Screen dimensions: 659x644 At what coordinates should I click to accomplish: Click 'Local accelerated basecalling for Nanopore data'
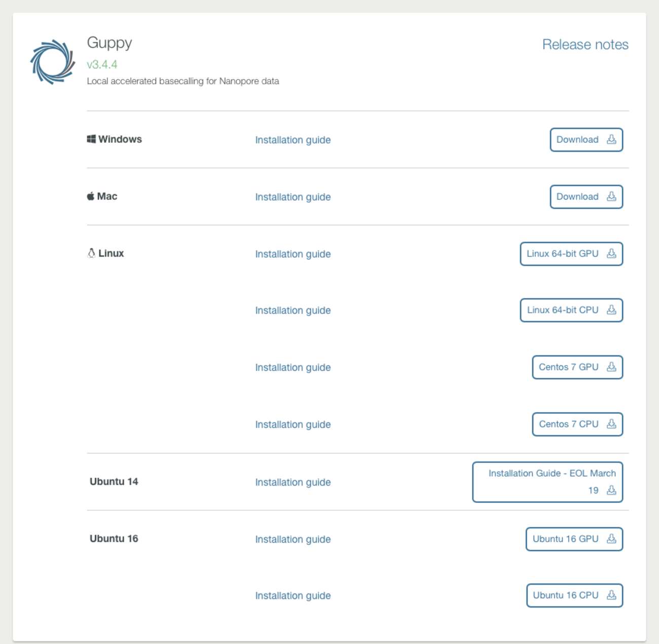[183, 81]
